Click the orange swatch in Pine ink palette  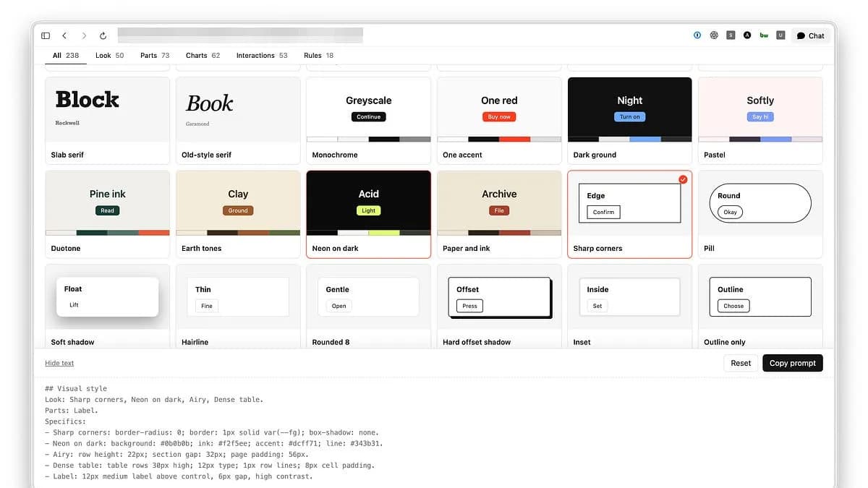(154, 233)
